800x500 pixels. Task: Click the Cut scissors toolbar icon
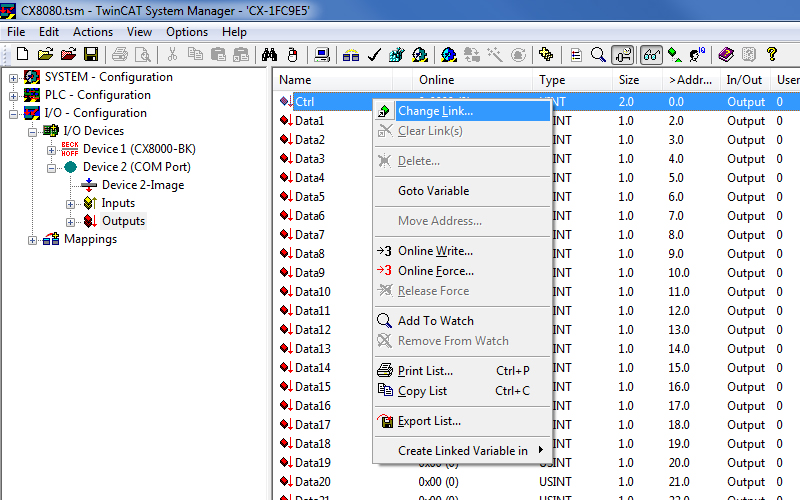pos(172,54)
